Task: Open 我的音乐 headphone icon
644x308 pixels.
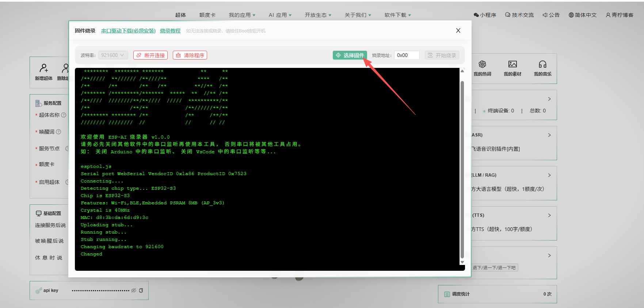Action: click(542, 65)
